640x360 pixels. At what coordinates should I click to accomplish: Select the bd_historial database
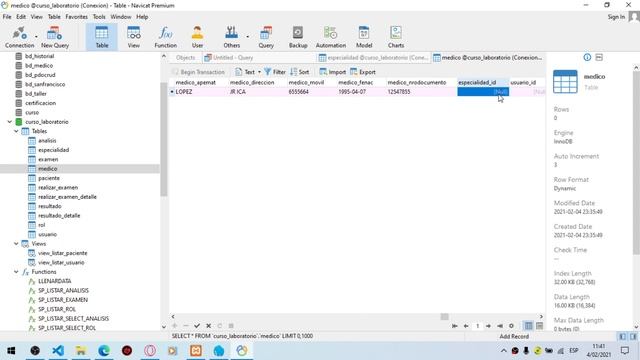pyautogui.click(x=39, y=56)
